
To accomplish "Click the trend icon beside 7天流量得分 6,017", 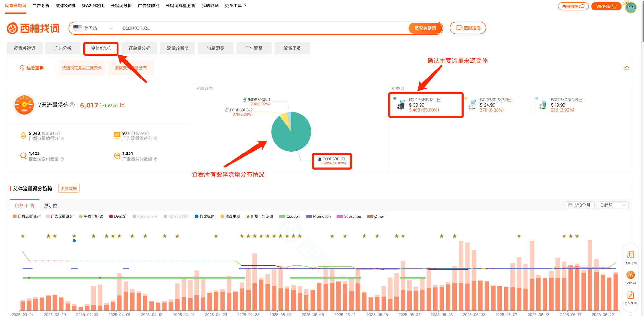I will tap(122, 105).
